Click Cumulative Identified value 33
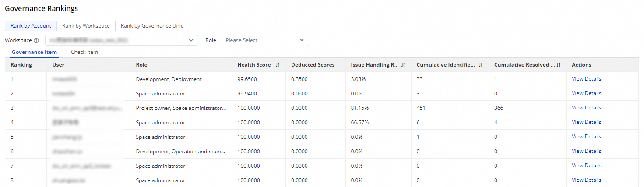 tap(420, 79)
